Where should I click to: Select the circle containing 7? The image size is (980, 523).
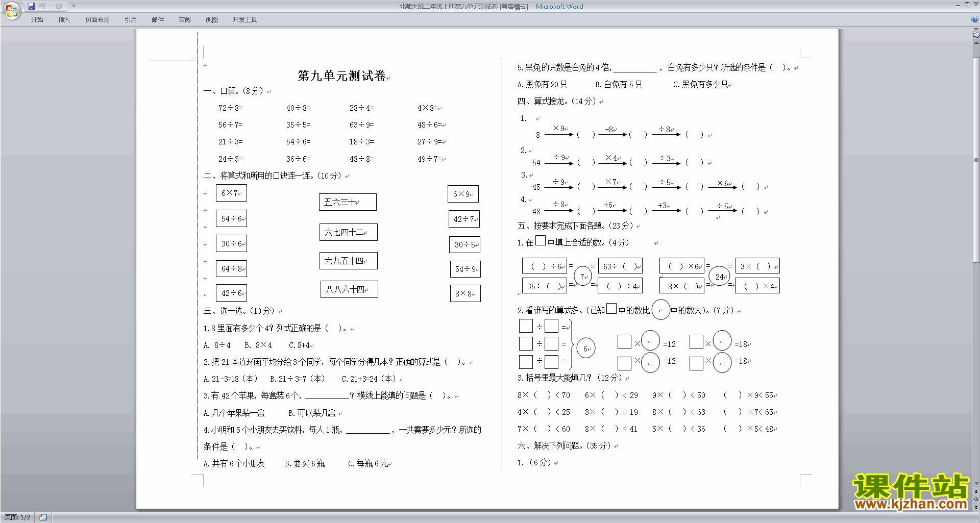click(582, 276)
